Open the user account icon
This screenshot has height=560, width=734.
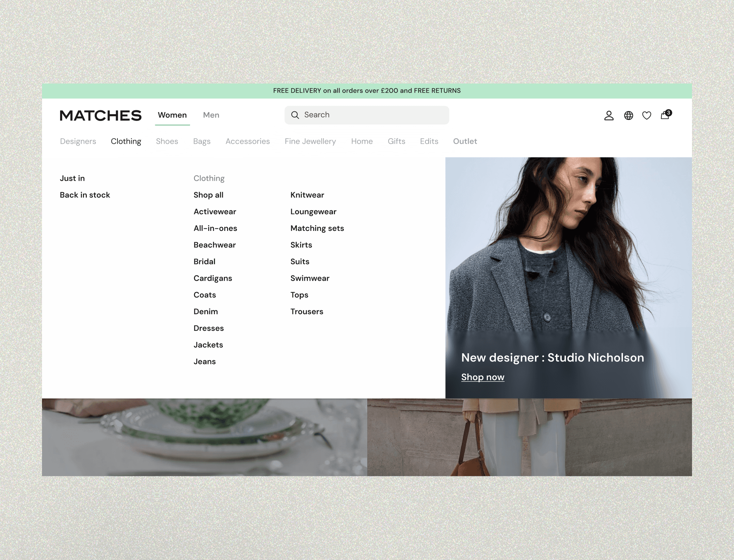(x=609, y=116)
